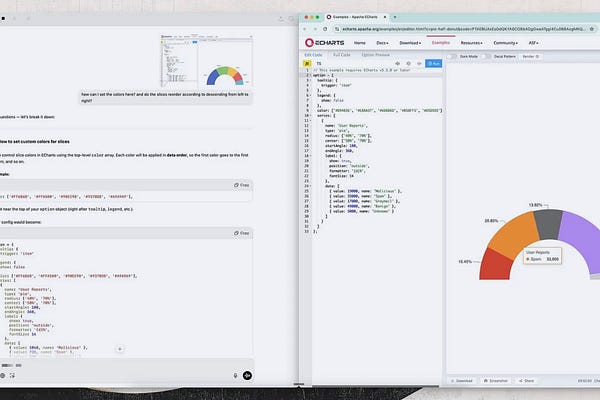The width and height of the screenshot is (600, 400).
Task: Open the Examples nav item
Action: pos(441,42)
